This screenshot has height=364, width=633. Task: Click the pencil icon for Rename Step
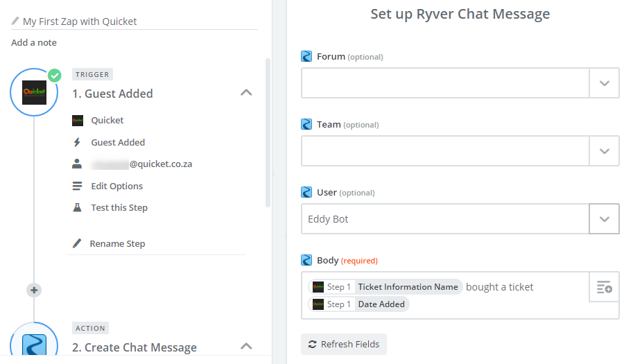78,243
